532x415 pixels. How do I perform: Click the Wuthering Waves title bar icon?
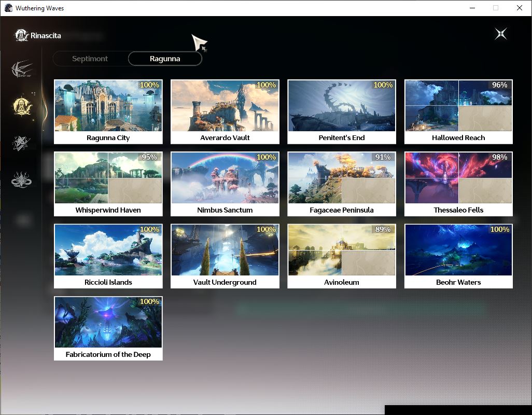tap(8, 8)
